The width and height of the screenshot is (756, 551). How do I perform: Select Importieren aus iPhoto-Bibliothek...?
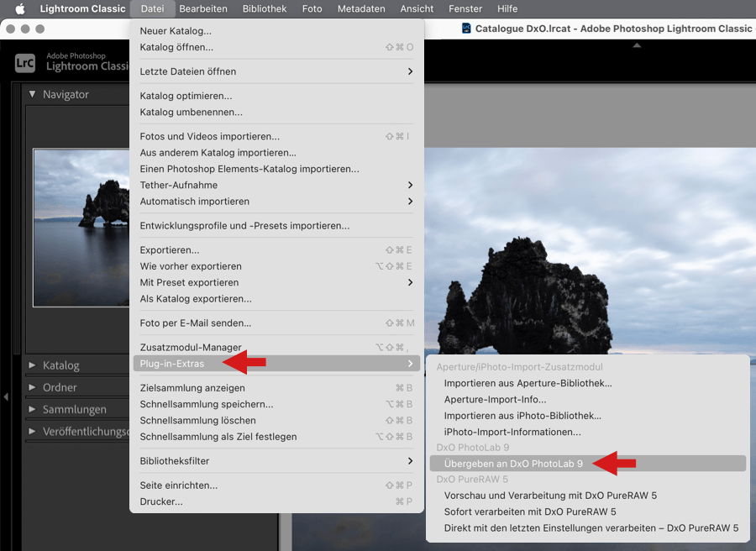pos(588,416)
